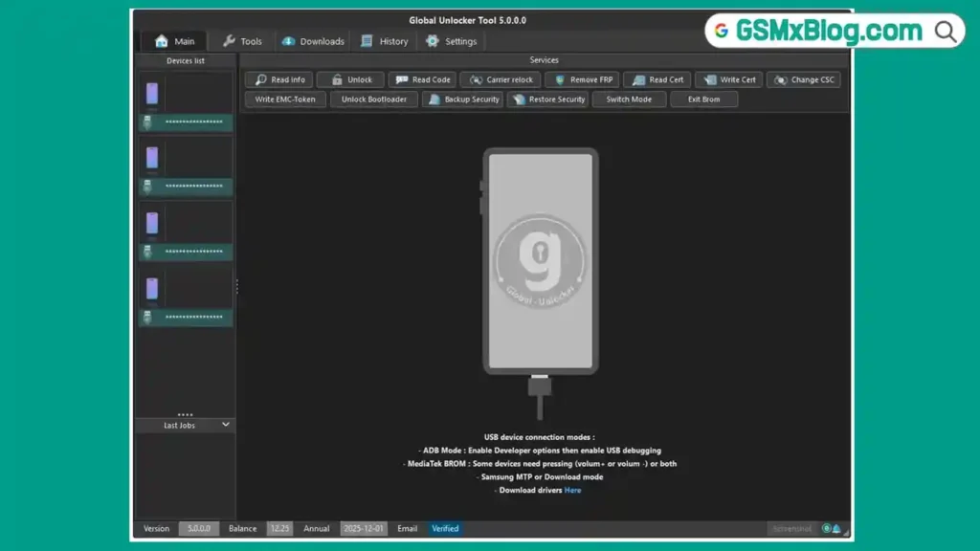The image size is (980, 551).
Task: Click the four dots above Last Jobs
Action: click(185, 415)
